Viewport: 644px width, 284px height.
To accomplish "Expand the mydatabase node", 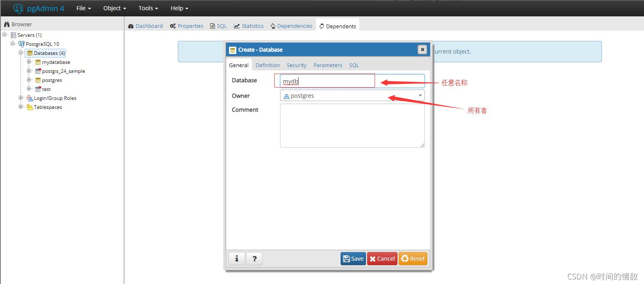I will coord(29,62).
